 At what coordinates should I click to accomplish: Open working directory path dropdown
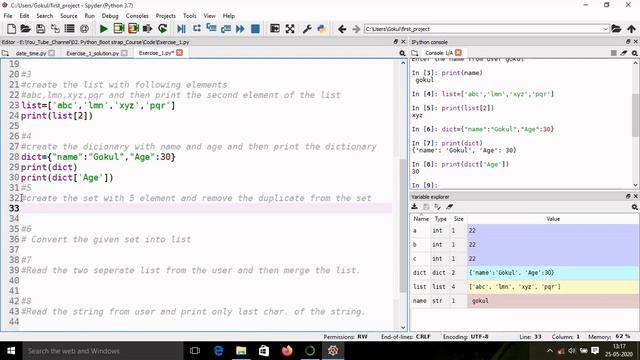pos(605,29)
